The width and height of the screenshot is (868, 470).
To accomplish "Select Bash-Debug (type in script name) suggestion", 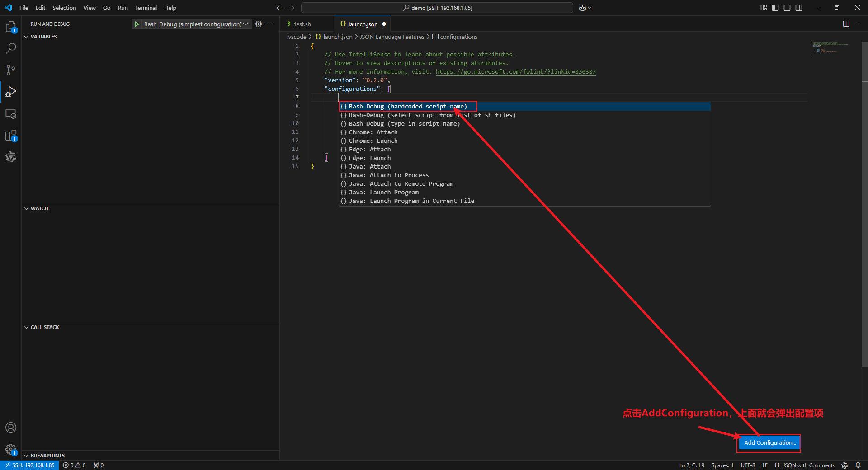I will coord(525,123).
